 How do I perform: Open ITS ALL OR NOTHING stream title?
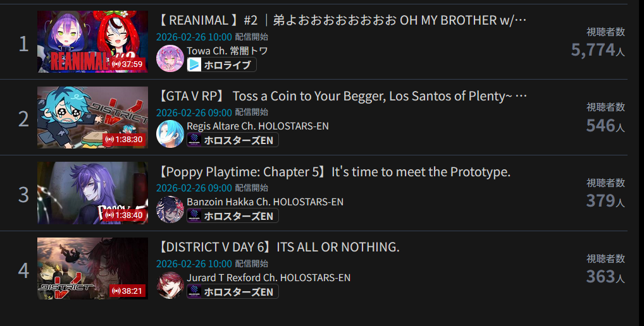(x=278, y=247)
